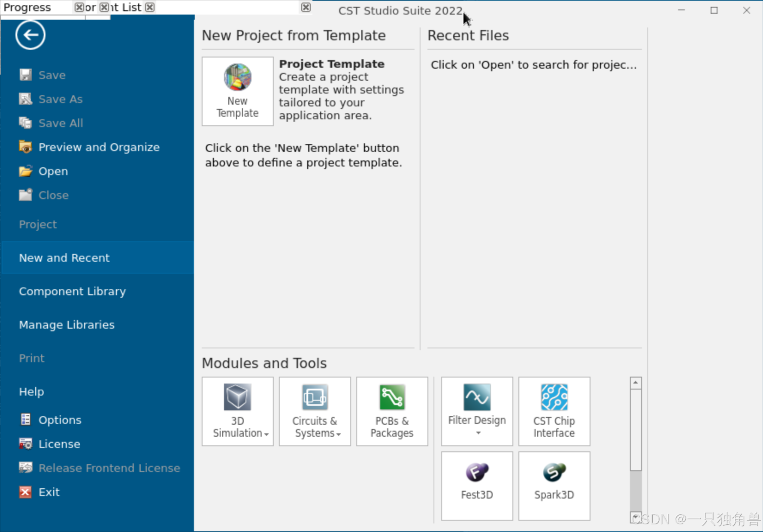Viewport: 763px width, 532px height.
Task: Launch the Circuits & Systems module
Action: [x=315, y=411]
